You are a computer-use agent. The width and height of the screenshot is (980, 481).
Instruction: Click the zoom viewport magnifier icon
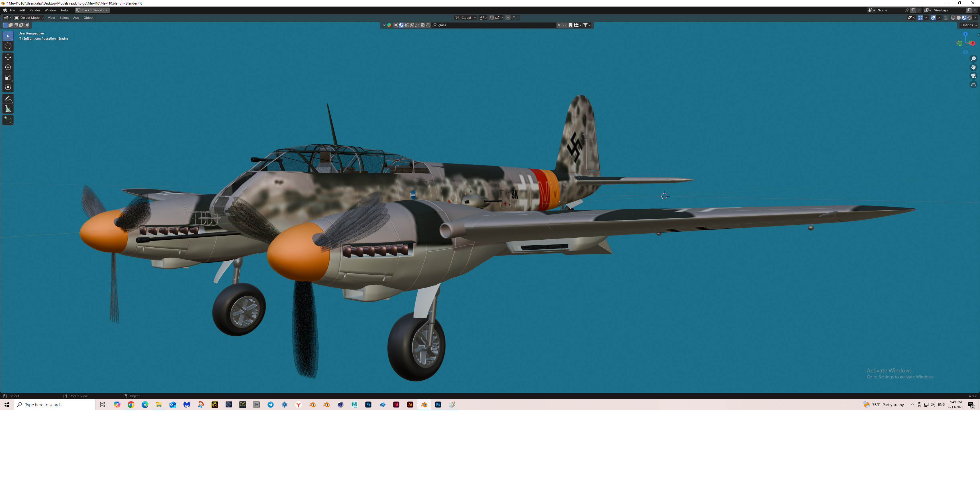(x=973, y=59)
